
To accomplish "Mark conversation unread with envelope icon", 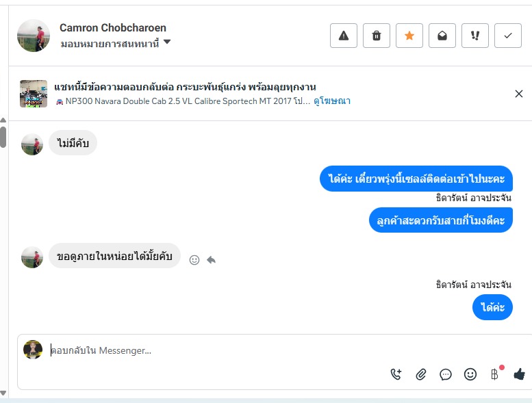I will [442, 36].
